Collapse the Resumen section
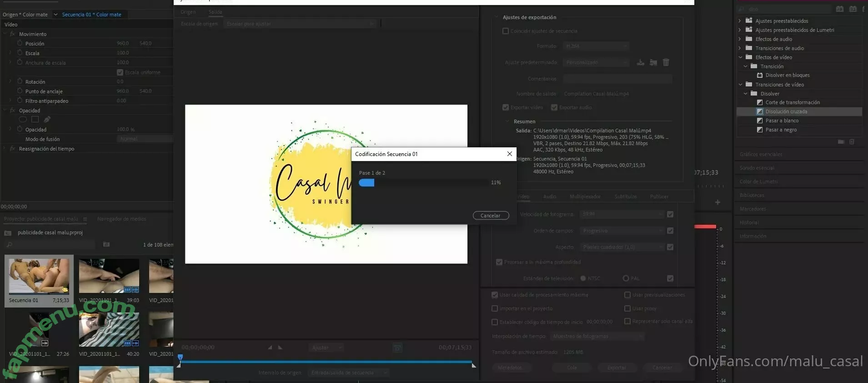The width and height of the screenshot is (868, 383). point(507,121)
